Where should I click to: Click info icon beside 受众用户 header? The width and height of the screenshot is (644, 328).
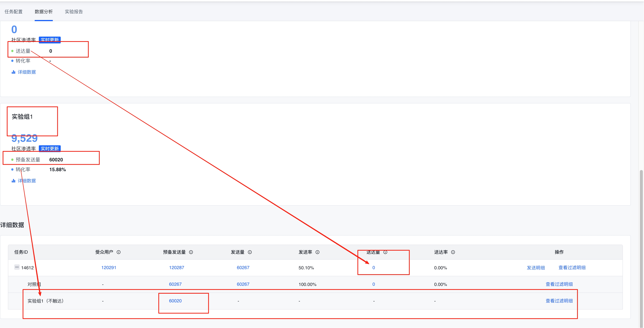pyautogui.click(x=119, y=252)
